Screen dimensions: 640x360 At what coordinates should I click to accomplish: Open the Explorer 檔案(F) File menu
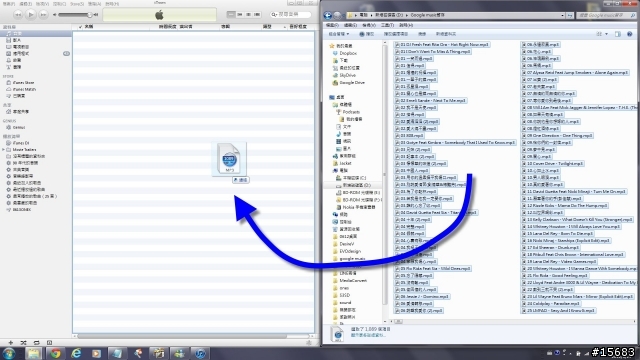[x=332, y=25]
